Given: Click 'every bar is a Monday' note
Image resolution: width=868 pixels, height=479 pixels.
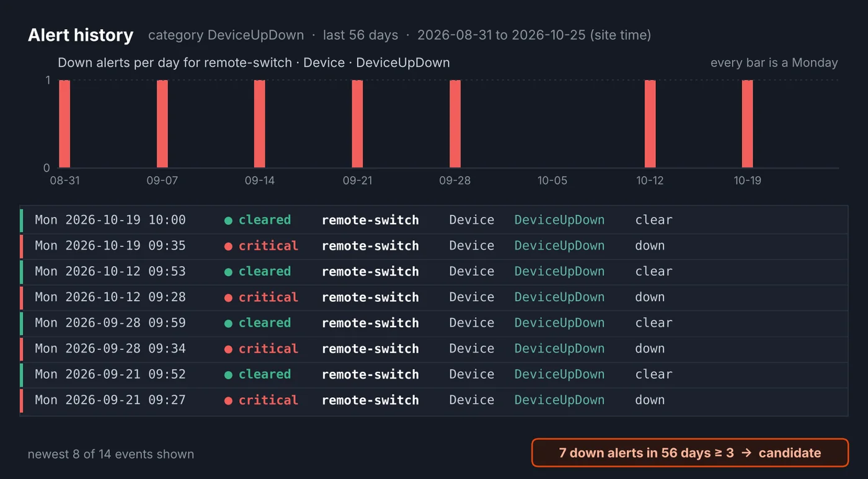Looking at the screenshot, I should pyautogui.click(x=774, y=63).
